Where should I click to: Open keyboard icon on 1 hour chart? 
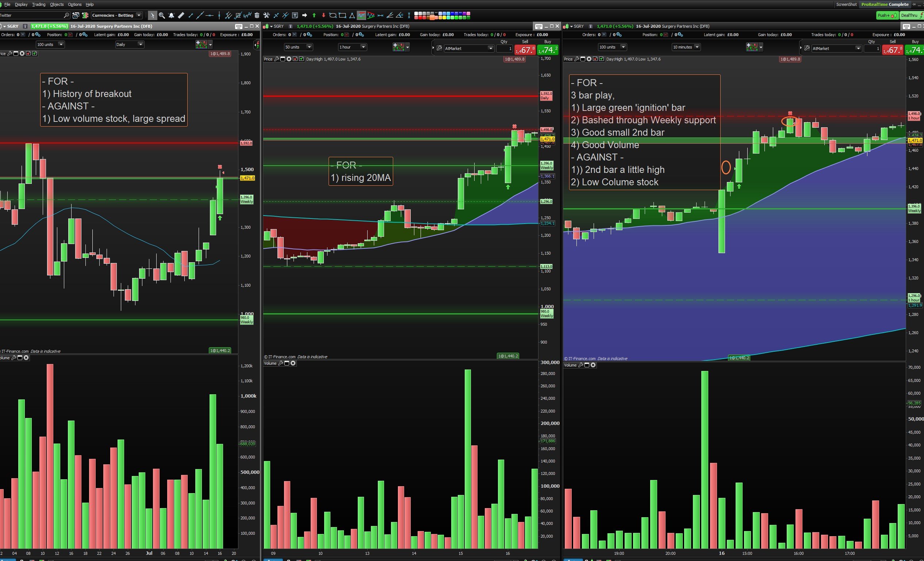539,26
